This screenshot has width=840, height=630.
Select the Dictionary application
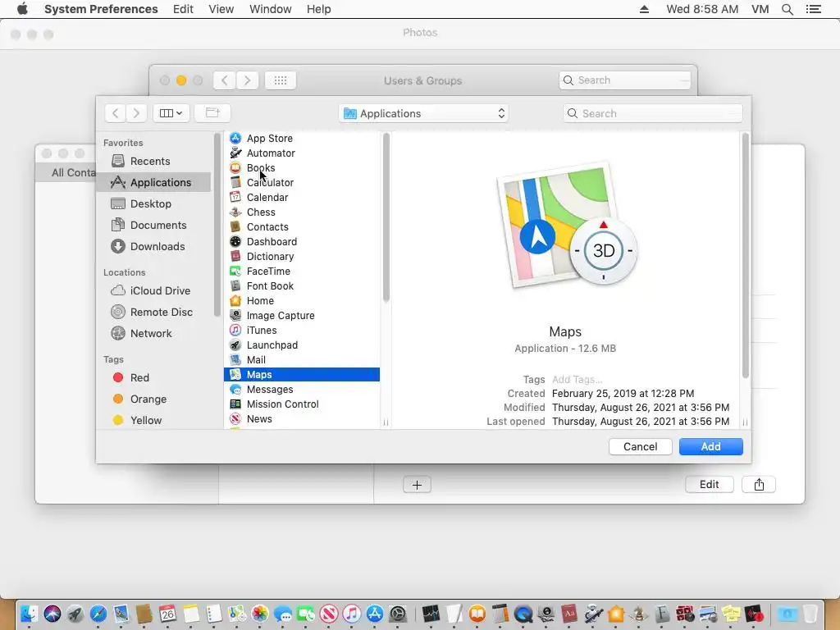pyautogui.click(x=302, y=257)
